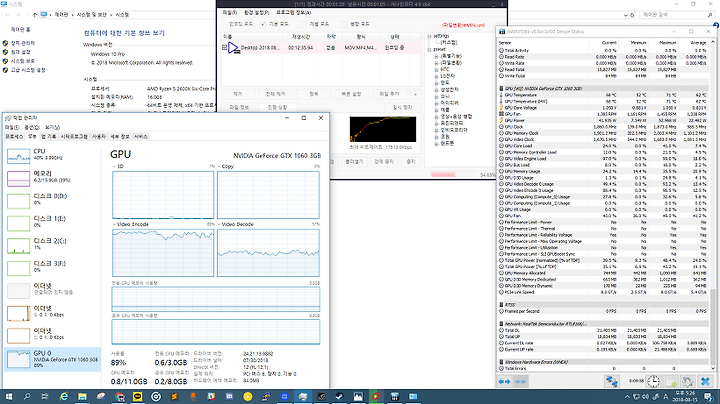This screenshot has height=404, width=720.
Task: Open the Windows Start menu
Action: coord(8,397)
